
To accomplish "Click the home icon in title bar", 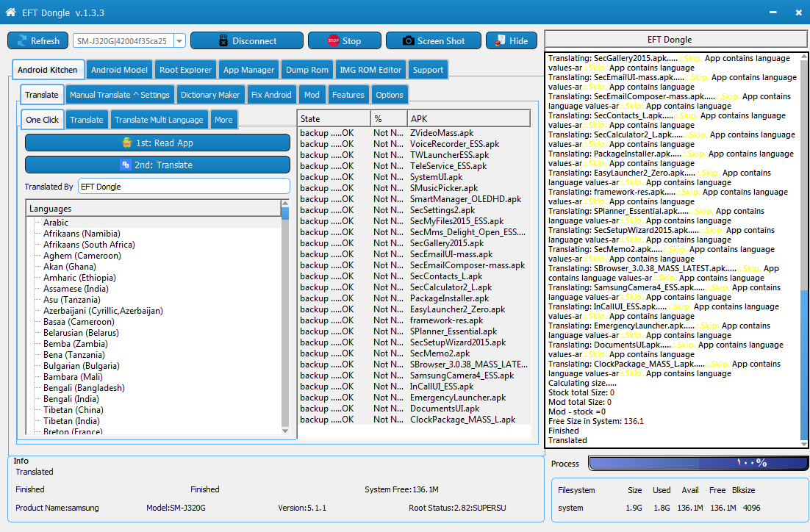I will (x=10, y=12).
